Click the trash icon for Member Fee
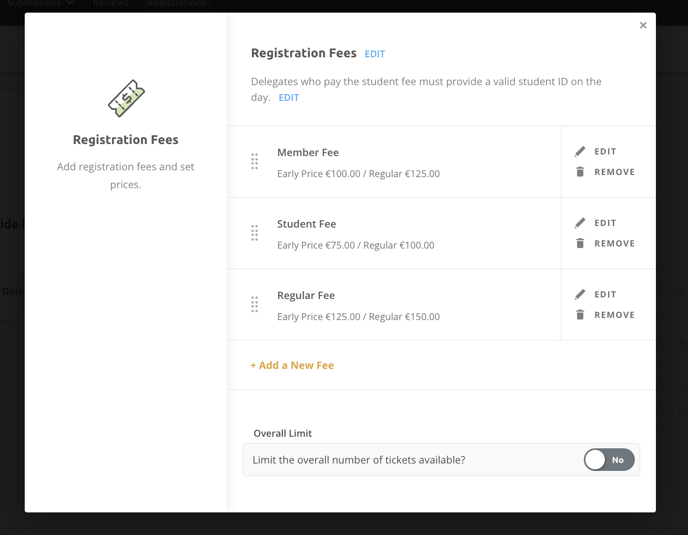 click(x=580, y=172)
